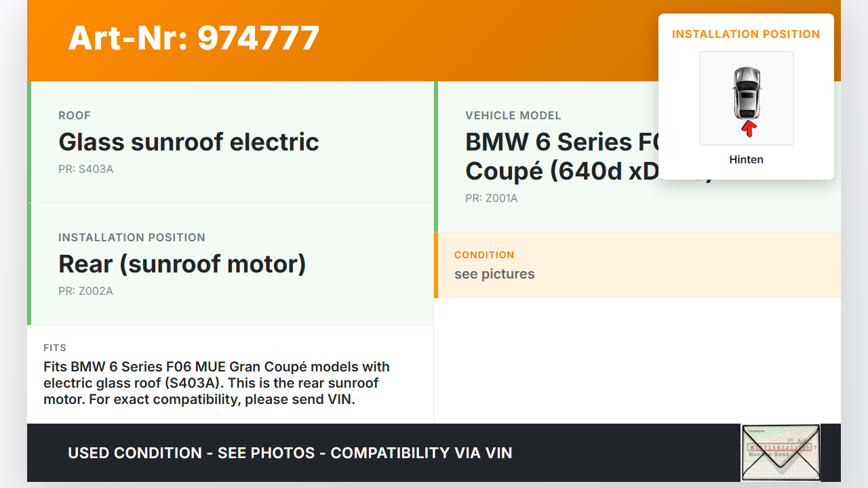The height and width of the screenshot is (488, 868).
Task: Click the "Hinten" position label
Action: (x=746, y=160)
